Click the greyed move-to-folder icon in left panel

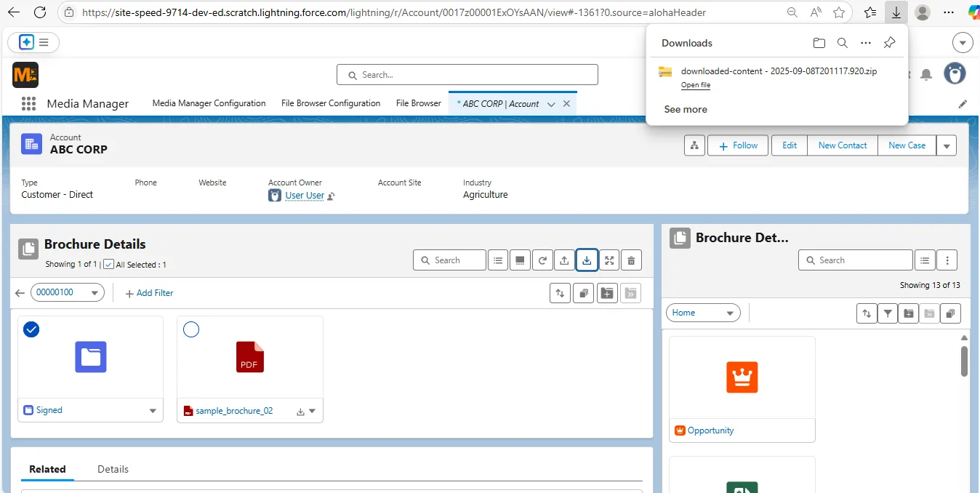point(630,293)
